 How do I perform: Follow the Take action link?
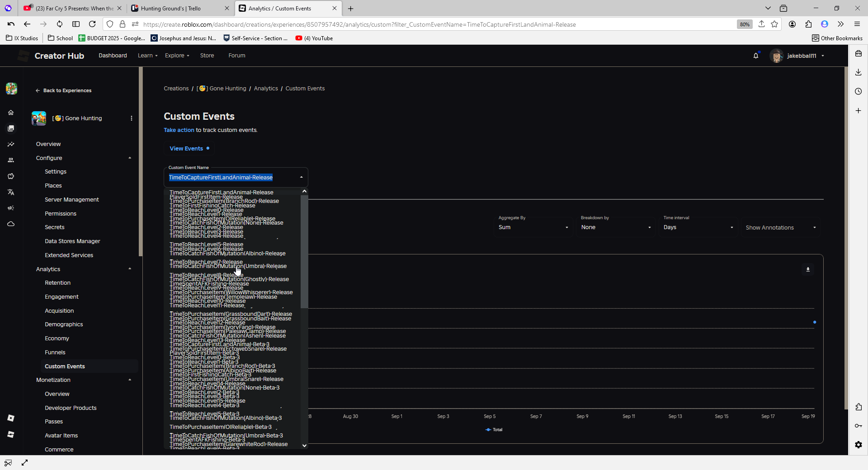(179, 130)
